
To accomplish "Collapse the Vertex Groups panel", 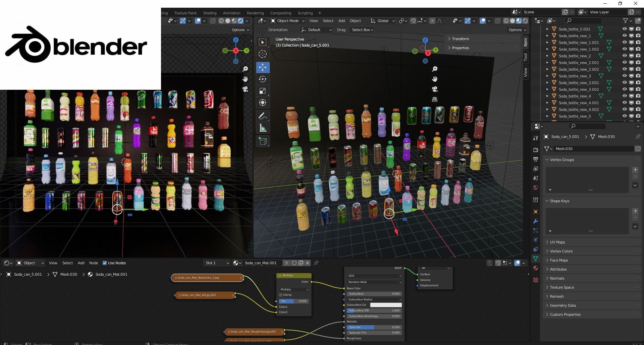I will (561, 160).
